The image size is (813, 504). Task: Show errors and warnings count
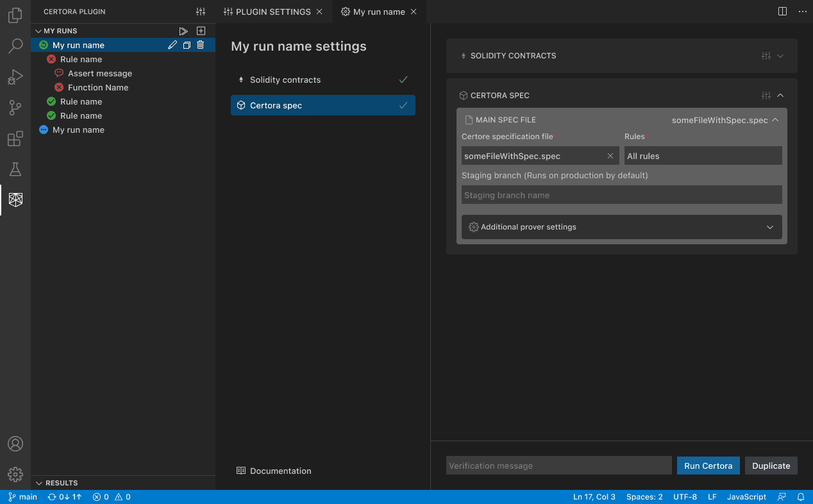pos(112,497)
